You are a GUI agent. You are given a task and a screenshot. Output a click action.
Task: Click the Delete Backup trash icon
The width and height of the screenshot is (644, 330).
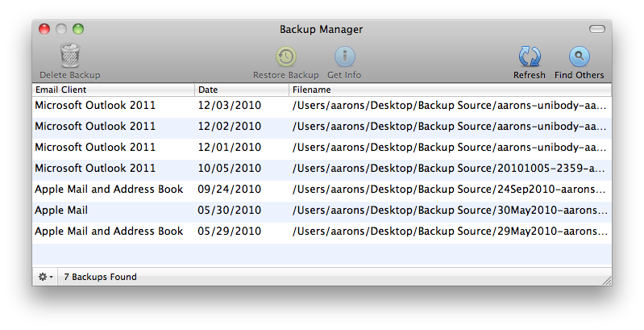click(x=70, y=56)
